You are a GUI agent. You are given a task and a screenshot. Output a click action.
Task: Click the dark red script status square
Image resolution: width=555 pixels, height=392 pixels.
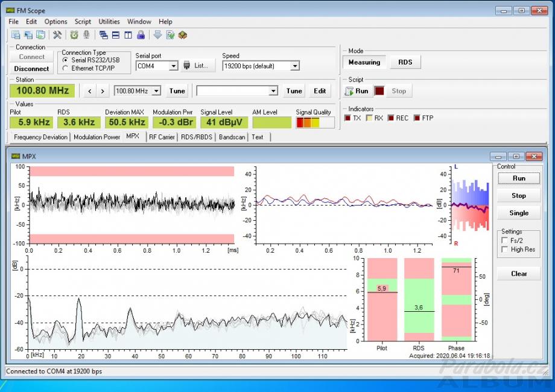pyautogui.click(x=379, y=91)
